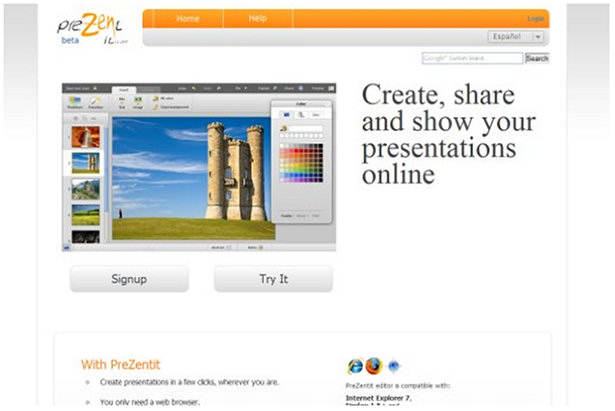Click the Color panel title bar
The width and height of the screenshot is (615, 411).
pyautogui.click(x=301, y=104)
